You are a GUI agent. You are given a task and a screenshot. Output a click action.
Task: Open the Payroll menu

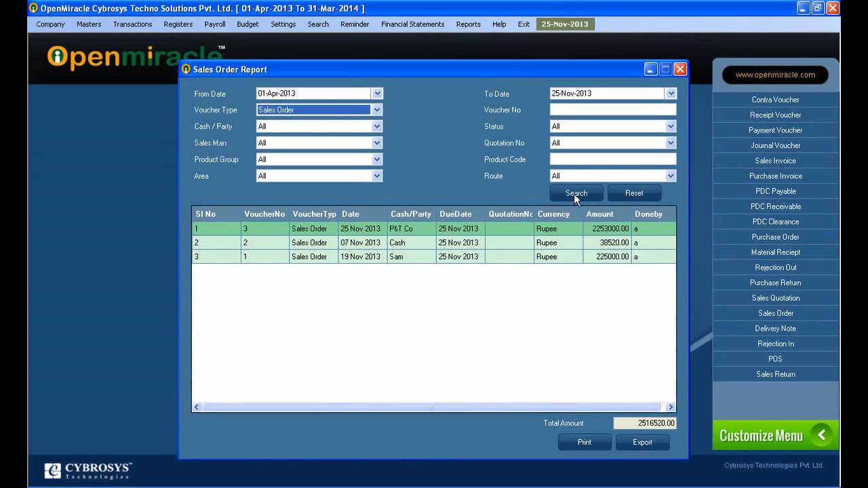(x=215, y=24)
